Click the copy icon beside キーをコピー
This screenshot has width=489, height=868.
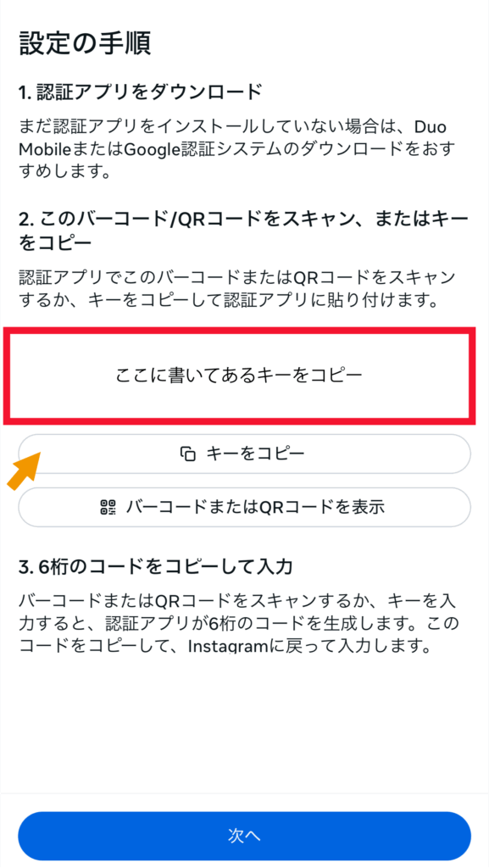tap(189, 454)
